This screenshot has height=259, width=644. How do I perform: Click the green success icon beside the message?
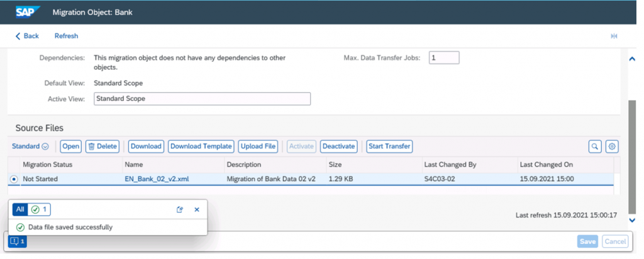[x=20, y=227]
